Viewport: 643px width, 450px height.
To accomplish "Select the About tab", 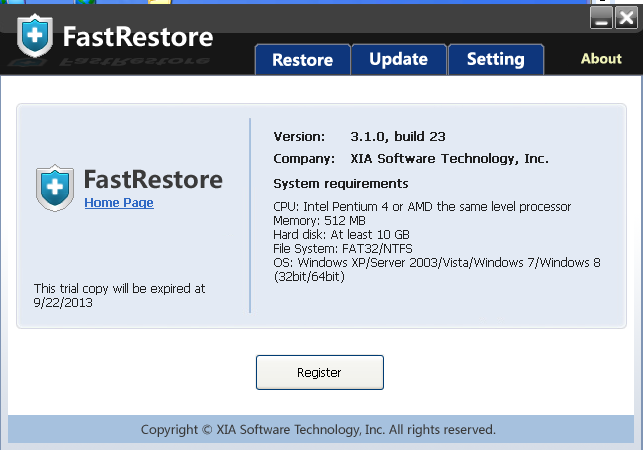I will pos(601,59).
